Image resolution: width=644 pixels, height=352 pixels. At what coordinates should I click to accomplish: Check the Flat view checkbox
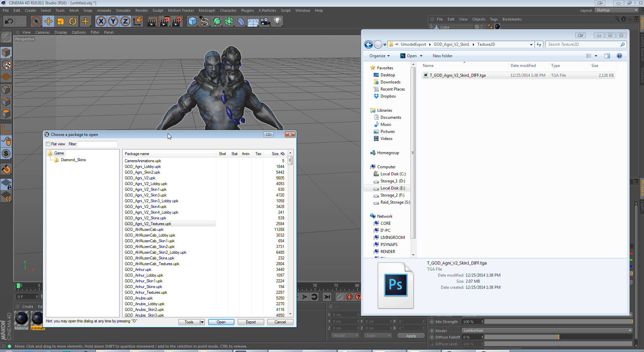[48, 144]
